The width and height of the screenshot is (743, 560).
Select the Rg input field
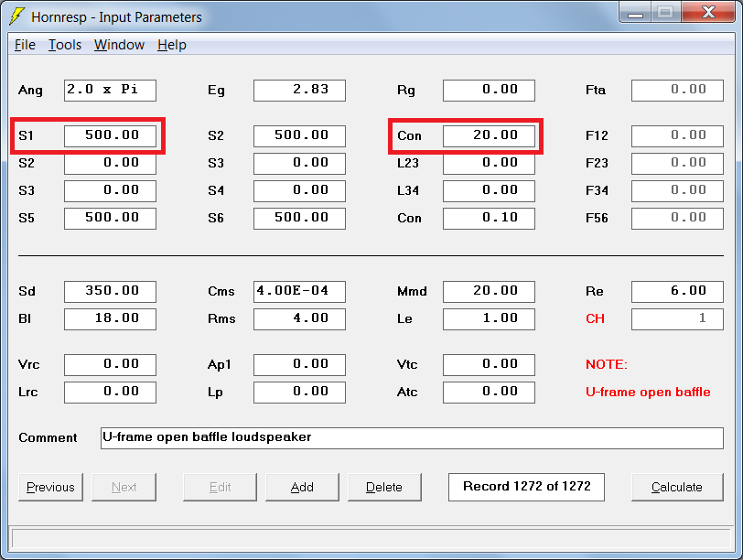489,90
